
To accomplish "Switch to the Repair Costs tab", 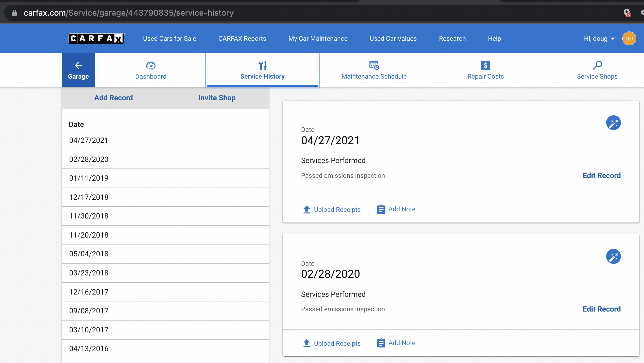I will (x=486, y=70).
